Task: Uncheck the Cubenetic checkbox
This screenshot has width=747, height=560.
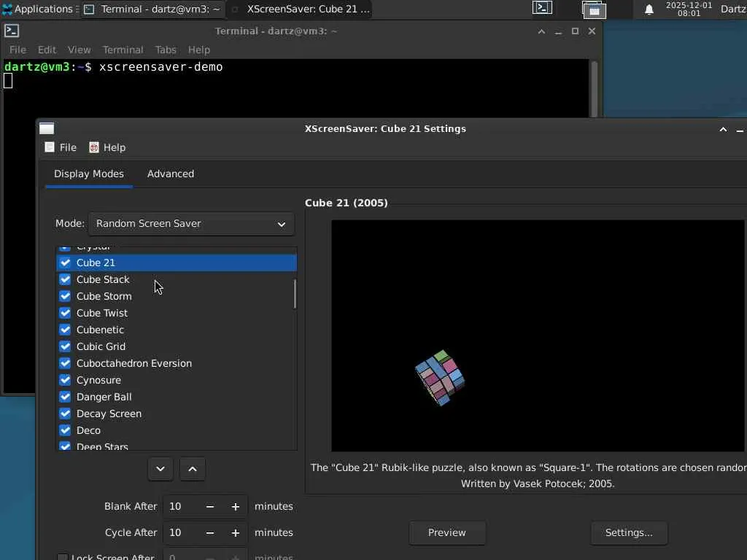Action: (x=65, y=330)
